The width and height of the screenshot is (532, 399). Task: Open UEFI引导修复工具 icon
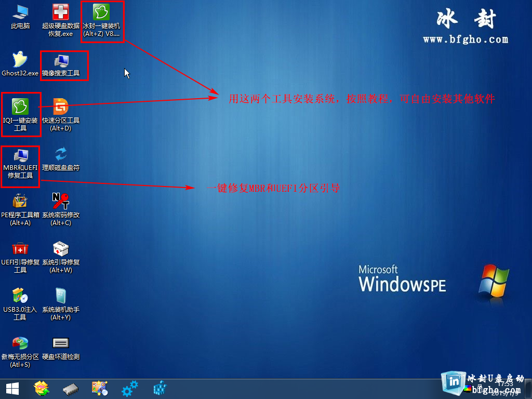20,257
